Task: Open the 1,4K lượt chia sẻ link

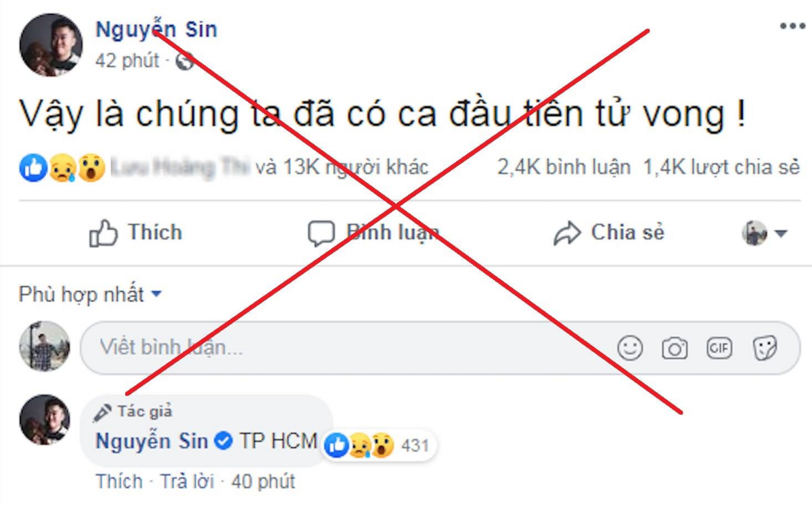Action: coord(721,167)
